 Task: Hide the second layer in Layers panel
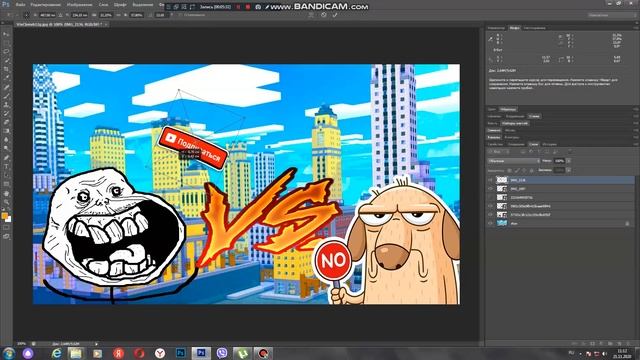[x=490, y=189]
